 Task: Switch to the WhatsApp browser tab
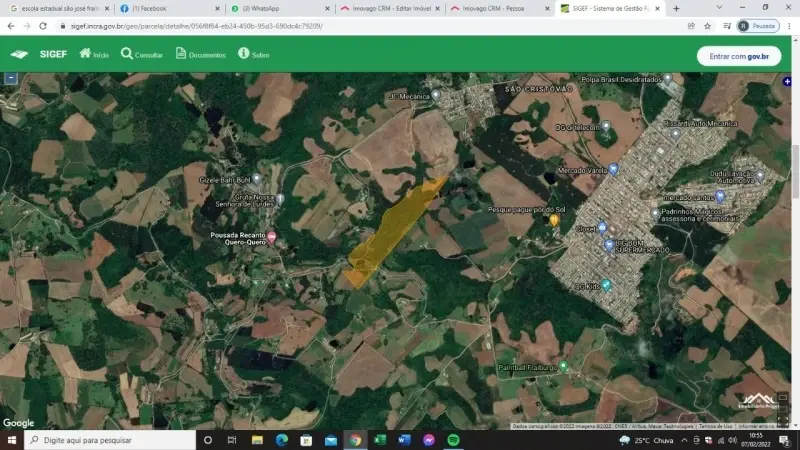275,8
